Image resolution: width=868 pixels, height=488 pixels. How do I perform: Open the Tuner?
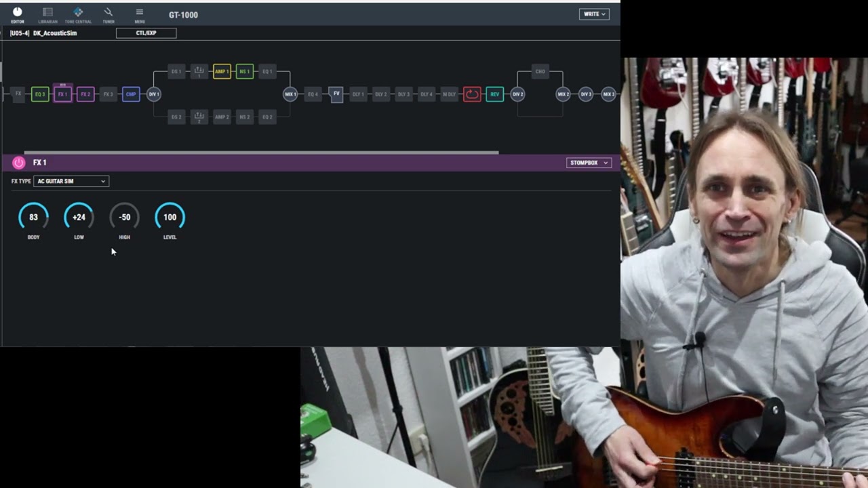[108, 15]
